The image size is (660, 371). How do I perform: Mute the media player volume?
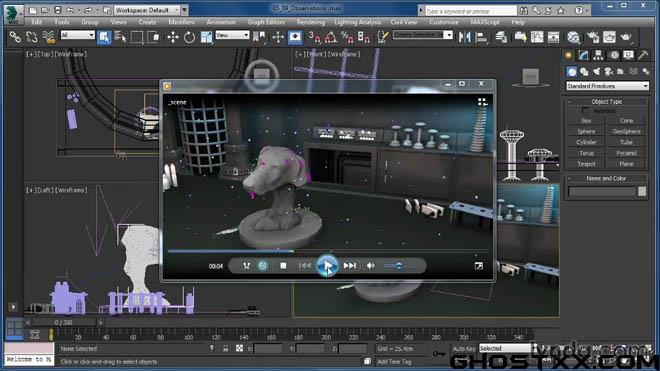point(371,266)
